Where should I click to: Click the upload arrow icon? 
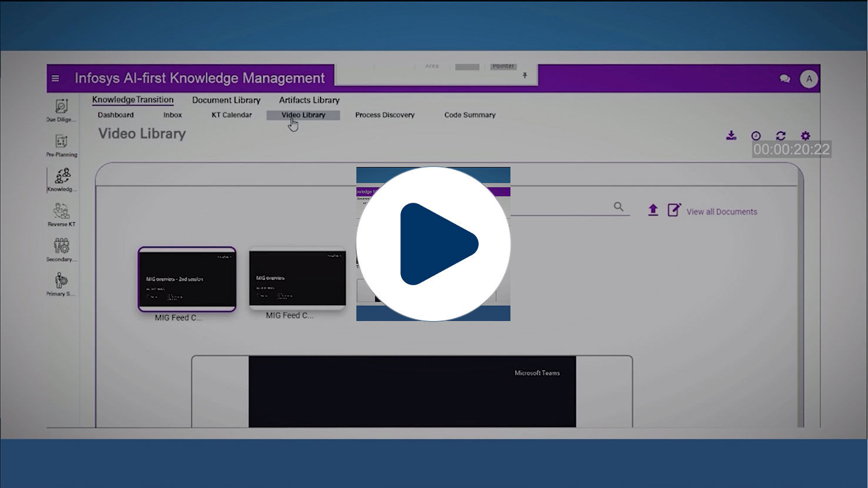653,210
